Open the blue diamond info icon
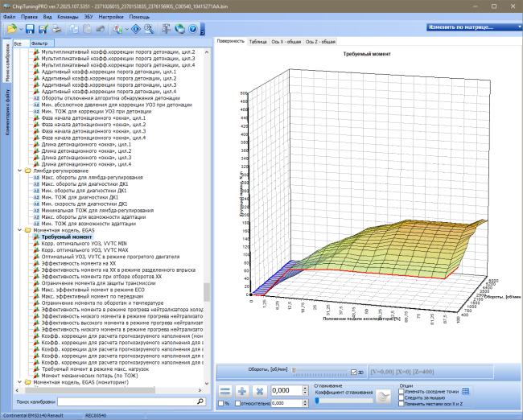This screenshot has height=420, width=523. click(x=136, y=29)
